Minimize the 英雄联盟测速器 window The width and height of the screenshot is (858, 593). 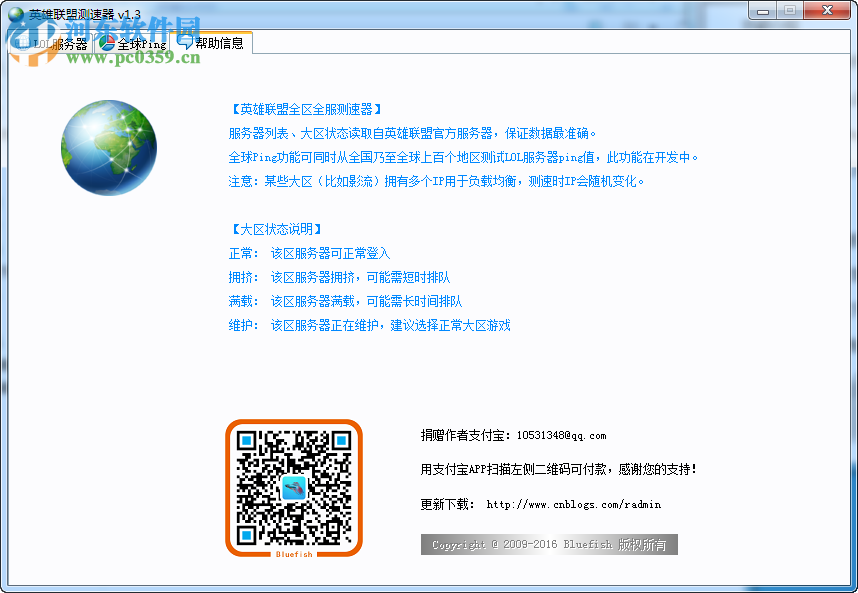coord(763,10)
